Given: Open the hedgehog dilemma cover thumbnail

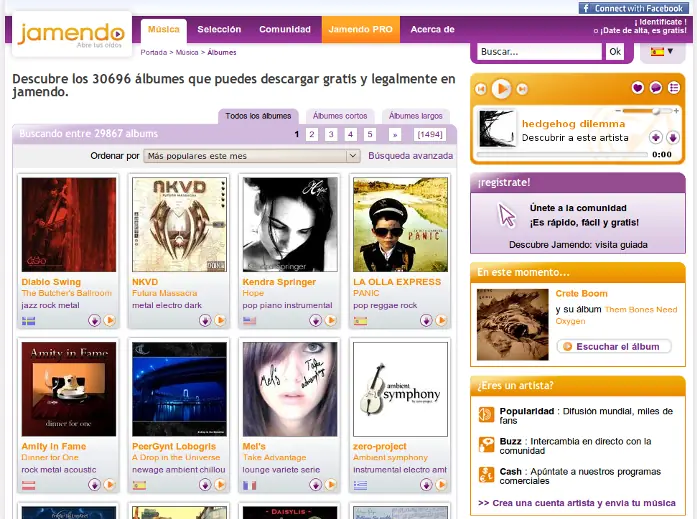Looking at the screenshot, I should coord(497,129).
